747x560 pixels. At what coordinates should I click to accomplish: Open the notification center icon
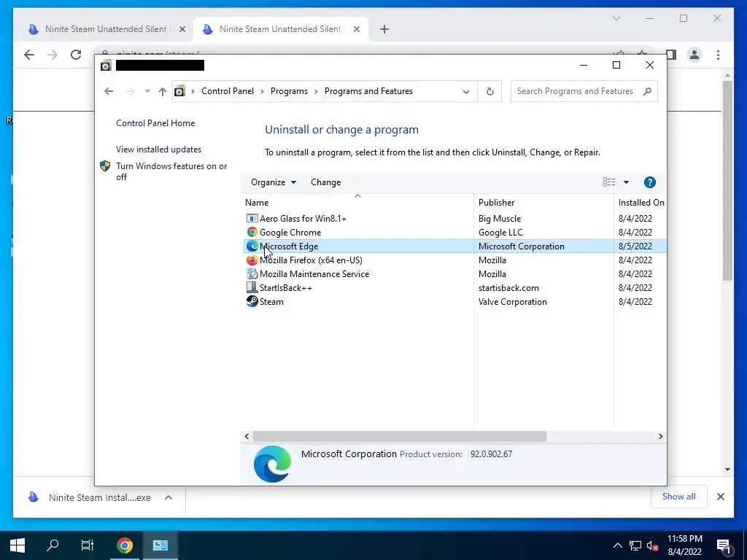coord(724,545)
